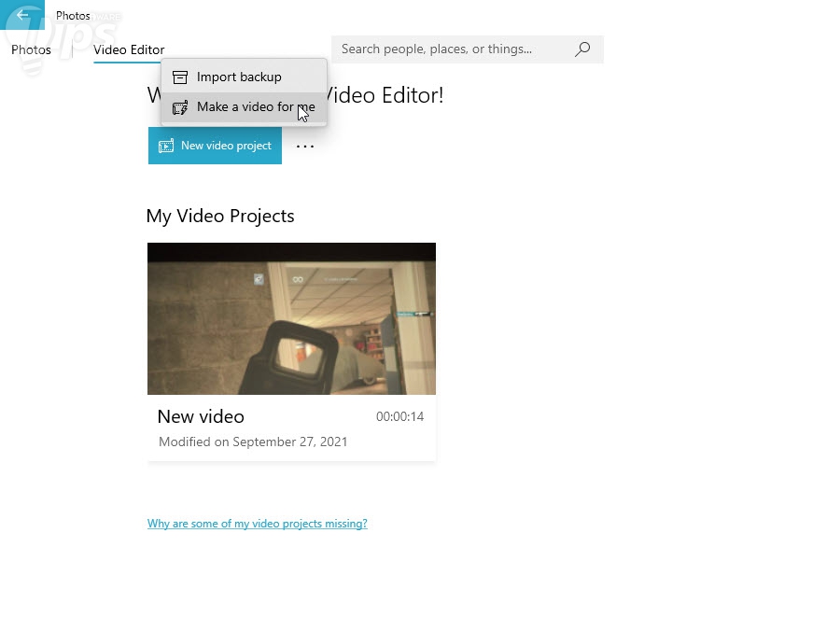Click the Video Editor welcome heading
Screen dimensions: 840x617
[295, 95]
